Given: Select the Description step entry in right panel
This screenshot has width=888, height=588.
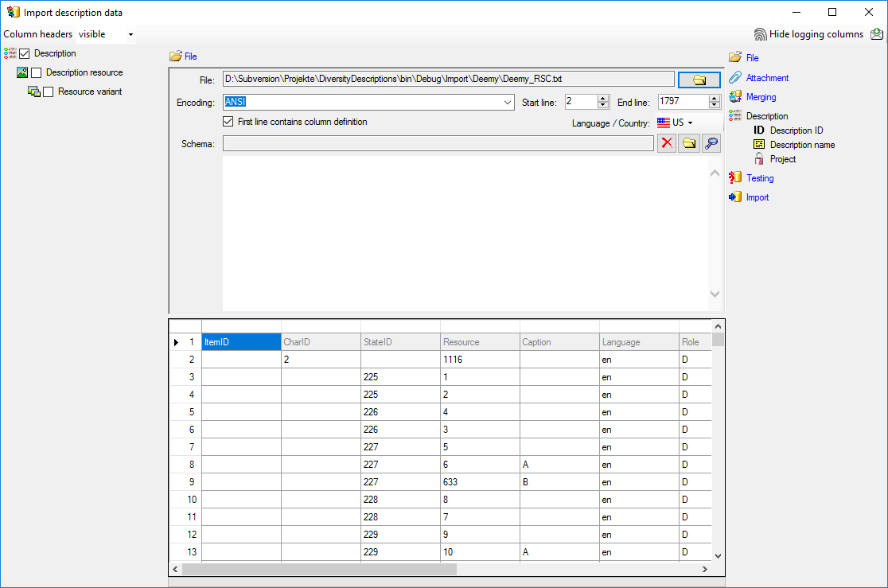Looking at the screenshot, I should click(767, 116).
